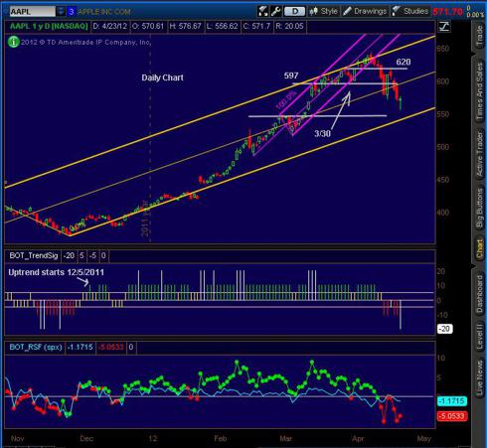Image resolution: width=487 pixels, height=448 pixels.
Task: Open chart settings wrench icon
Action: click(275, 11)
